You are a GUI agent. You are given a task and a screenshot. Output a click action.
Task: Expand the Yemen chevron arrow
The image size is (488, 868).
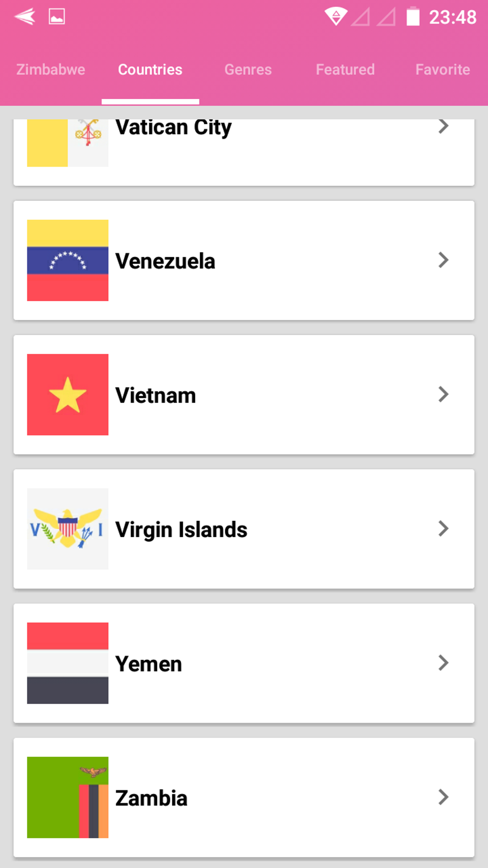[444, 663]
